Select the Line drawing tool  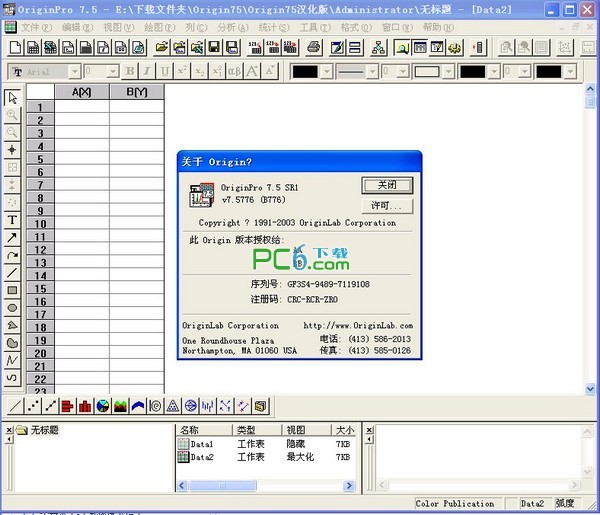(x=12, y=273)
